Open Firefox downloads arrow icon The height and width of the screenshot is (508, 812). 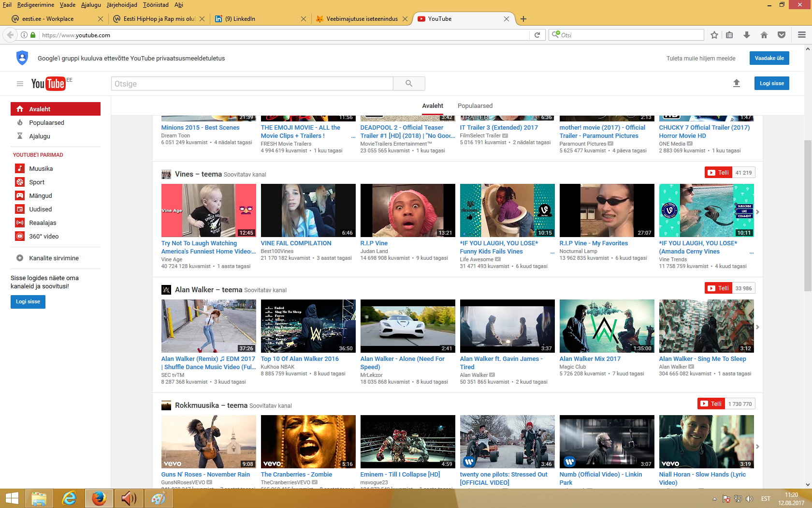[747, 35]
